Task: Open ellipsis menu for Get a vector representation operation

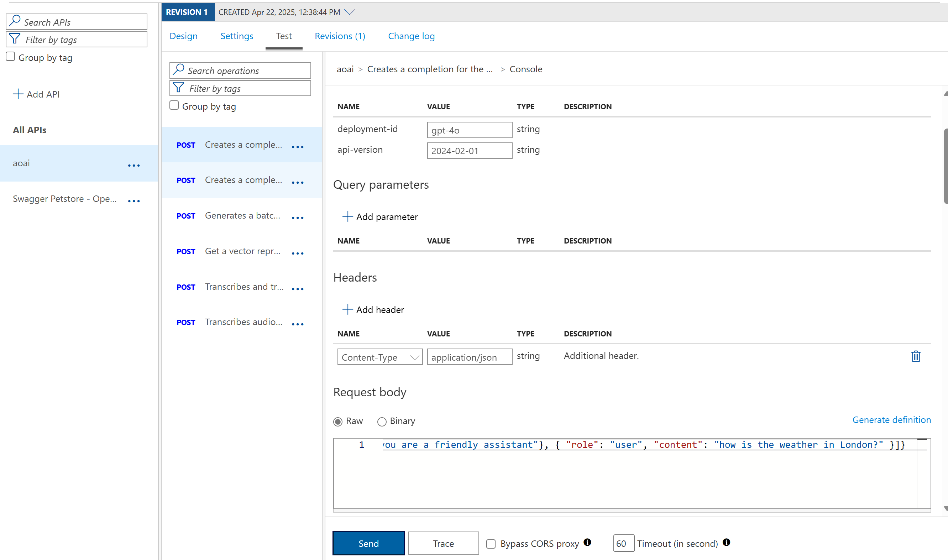Action: [x=298, y=253]
